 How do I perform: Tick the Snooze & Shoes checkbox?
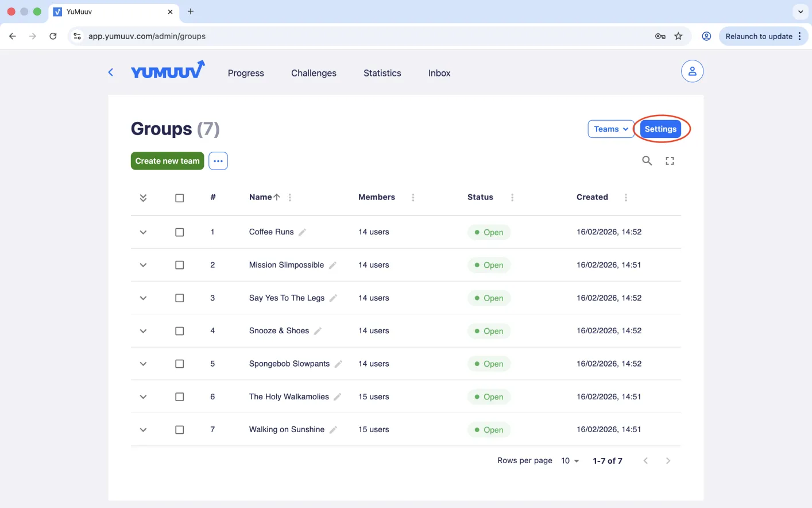click(x=180, y=331)
